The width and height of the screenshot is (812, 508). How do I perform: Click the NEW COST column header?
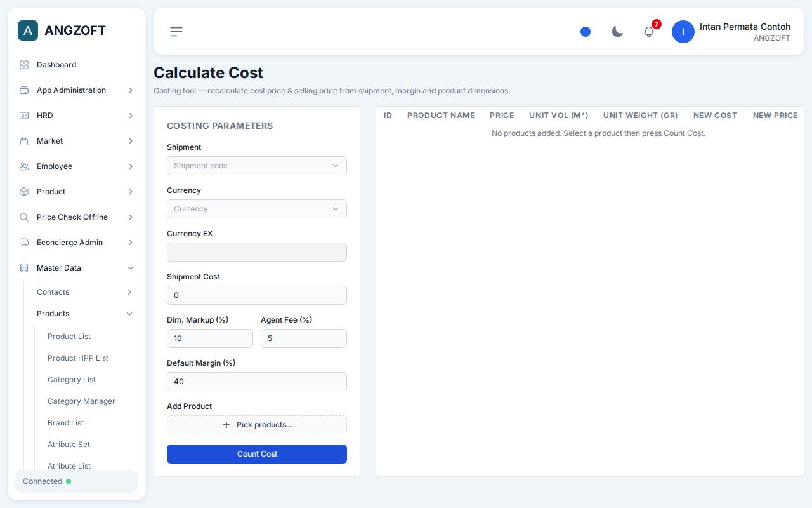715,116
